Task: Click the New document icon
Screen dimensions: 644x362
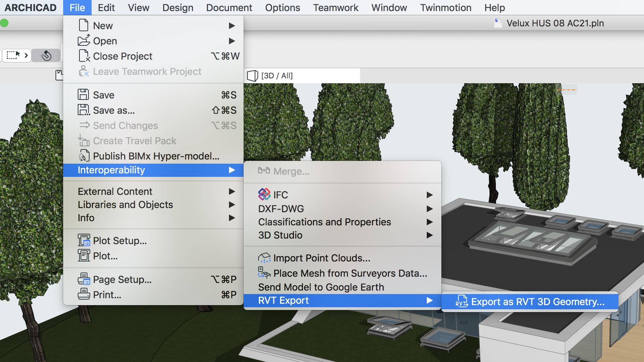Action: click(x=84, y=25)
